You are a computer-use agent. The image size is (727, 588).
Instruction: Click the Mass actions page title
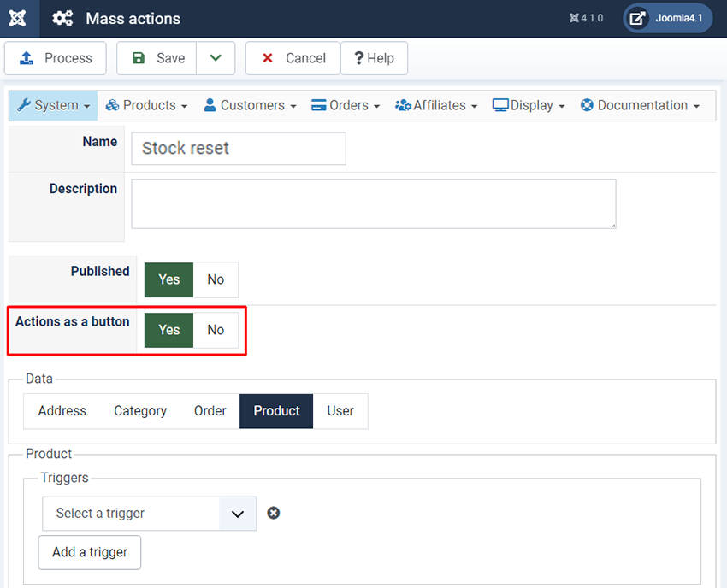pos(133,19)
